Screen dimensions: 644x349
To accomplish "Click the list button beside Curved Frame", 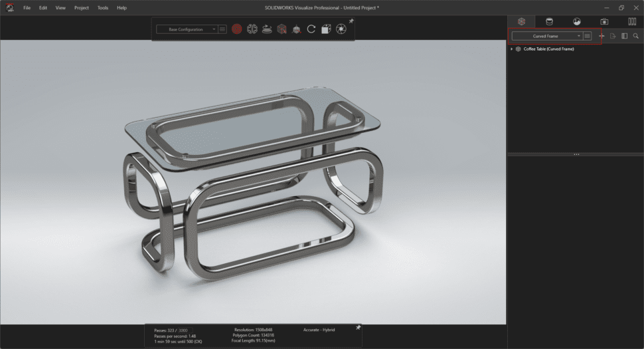I will [588, 36].
